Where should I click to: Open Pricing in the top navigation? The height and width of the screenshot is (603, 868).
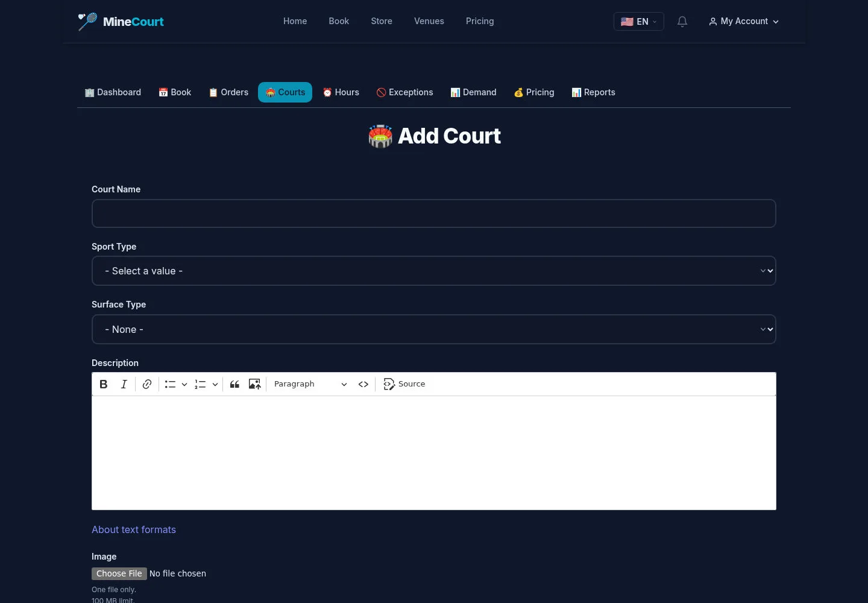click(x=480, y=21)
